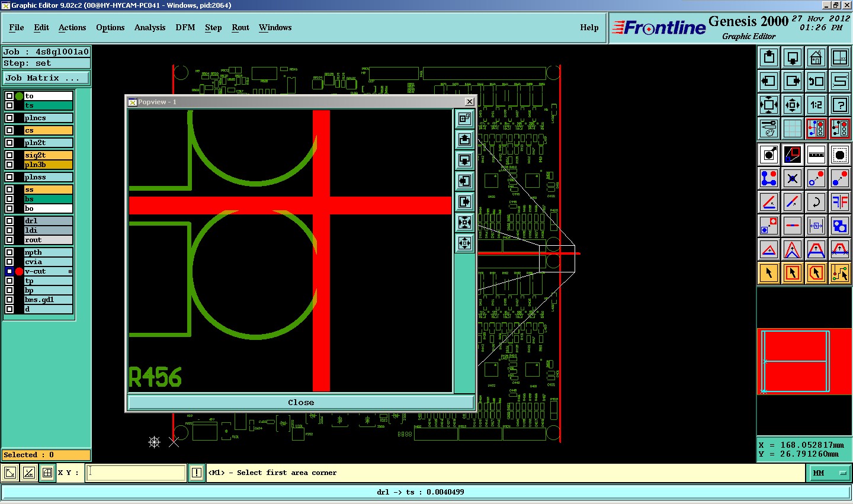
Task: Click the black-circle dashed-box feature selection icon
Action: (x=840, y=155)
